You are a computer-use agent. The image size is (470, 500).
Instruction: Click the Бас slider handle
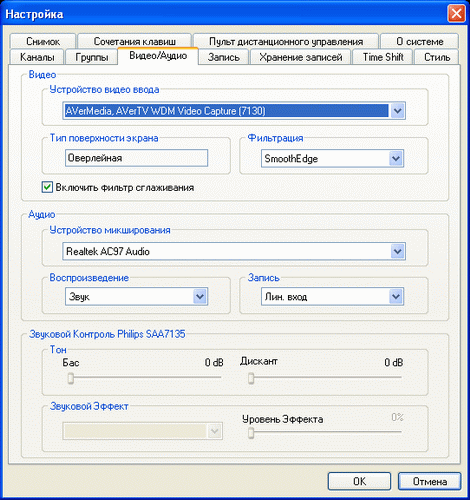point(70,378)
